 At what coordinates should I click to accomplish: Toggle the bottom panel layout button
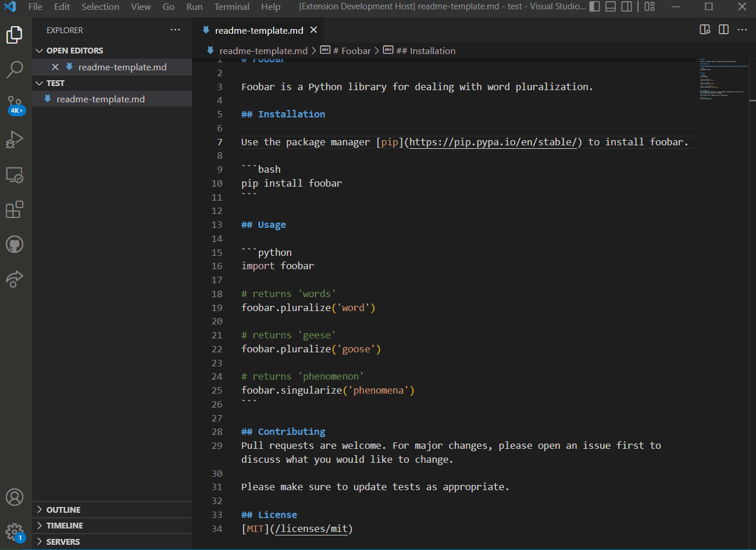click(x=611, y=6)
